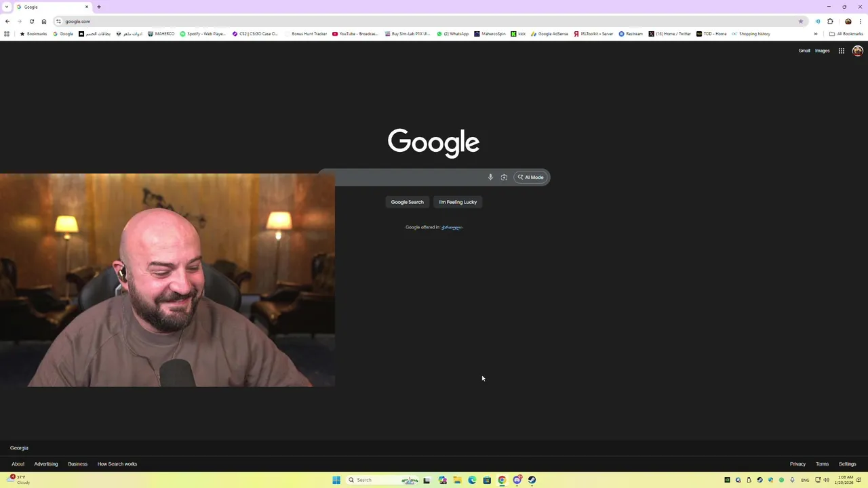Screen dimensions: 868x488
Task: Open File Explorer from the taskbar
Action: (x=457, y=480)
